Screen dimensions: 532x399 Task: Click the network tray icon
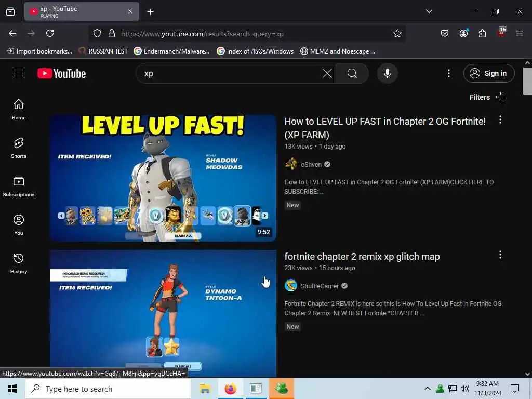[453, 389]
